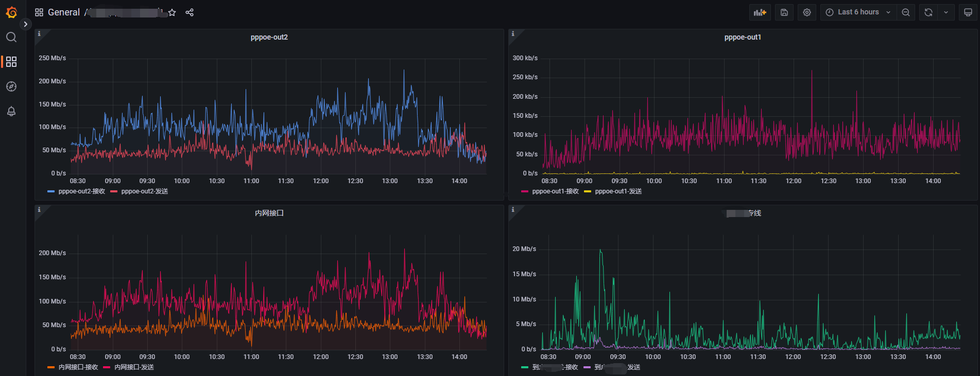This screenshot has height=376, width=980.
Task: Show info for the pppoe-out1 panel
Action: (513, 34)
